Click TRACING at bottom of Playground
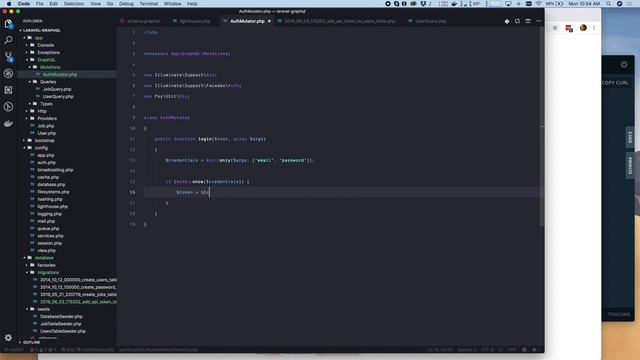640x360 pixels. click(x=619, y=314)
